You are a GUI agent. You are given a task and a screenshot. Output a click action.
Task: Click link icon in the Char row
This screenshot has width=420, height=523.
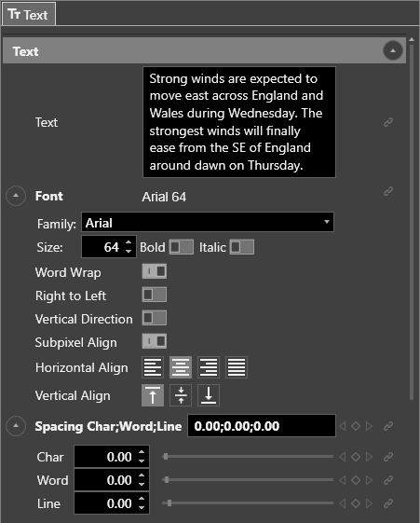388,457
